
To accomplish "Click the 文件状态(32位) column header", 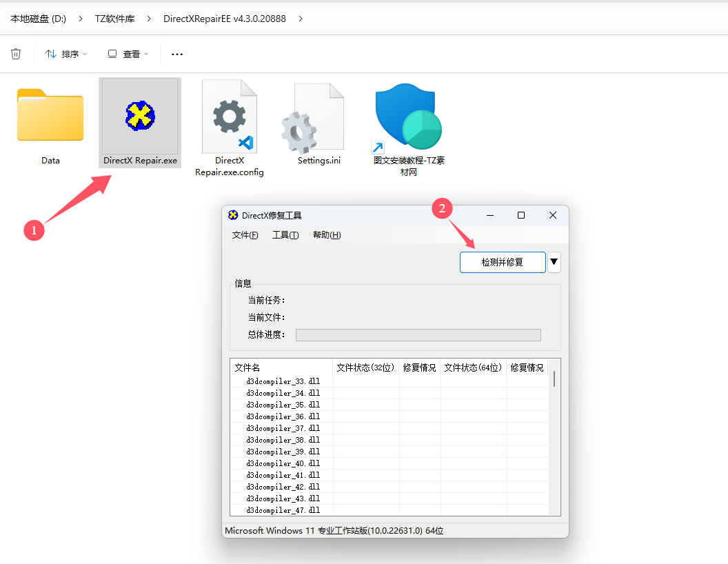I will (x=366, y=367).
